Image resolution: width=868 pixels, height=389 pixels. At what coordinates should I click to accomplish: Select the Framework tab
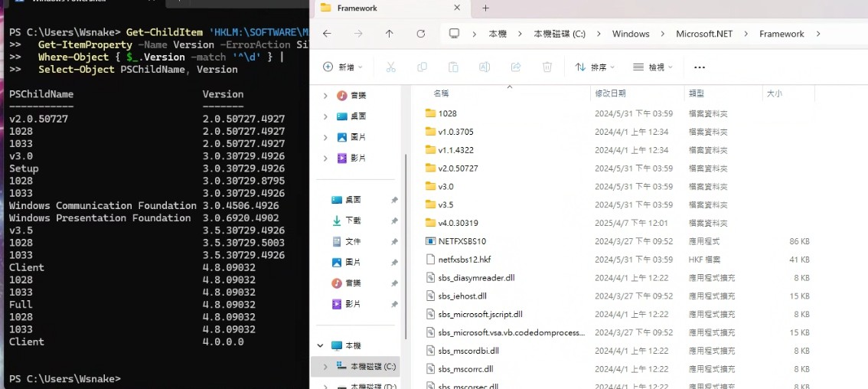(390, 8)
